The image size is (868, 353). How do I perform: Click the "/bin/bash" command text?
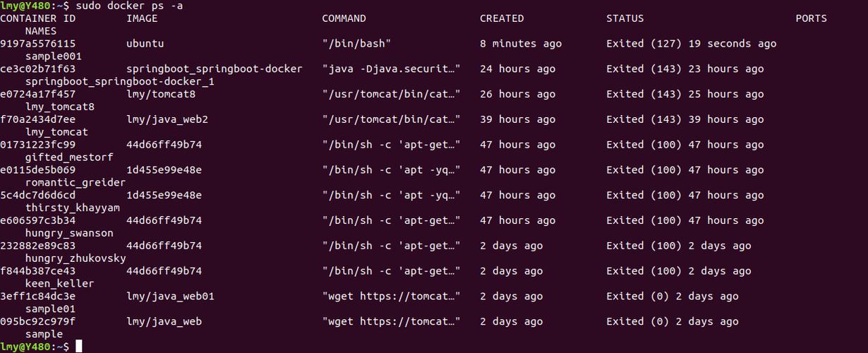[x=356, y=44]
